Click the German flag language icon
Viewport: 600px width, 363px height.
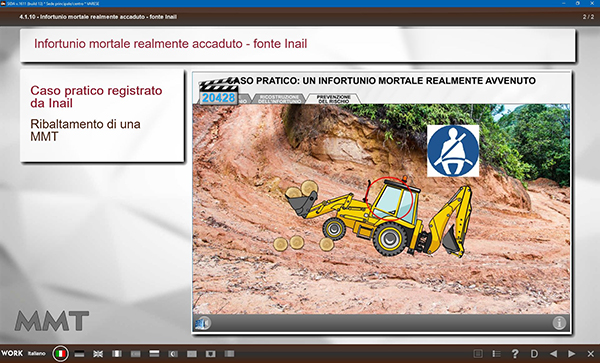tap(79, 354)
